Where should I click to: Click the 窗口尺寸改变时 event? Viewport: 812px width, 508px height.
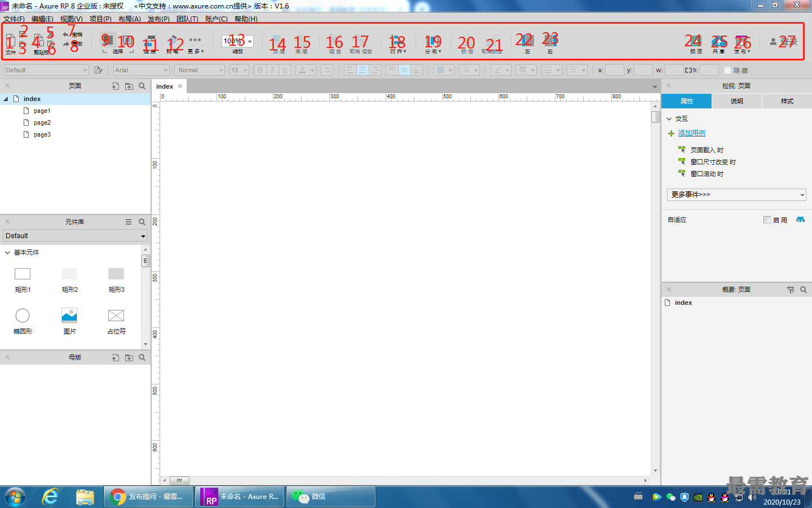click(713, 162)
